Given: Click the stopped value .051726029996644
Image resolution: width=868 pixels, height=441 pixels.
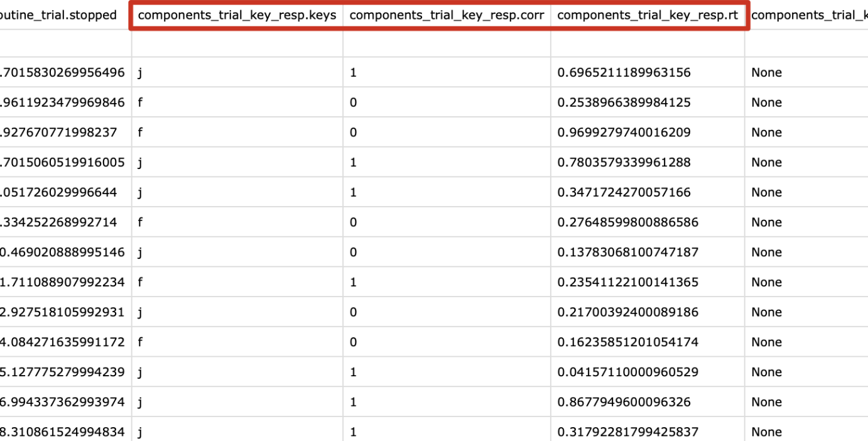Looking at the screenshot, I should pyautogui.click(x=65, y=192).
